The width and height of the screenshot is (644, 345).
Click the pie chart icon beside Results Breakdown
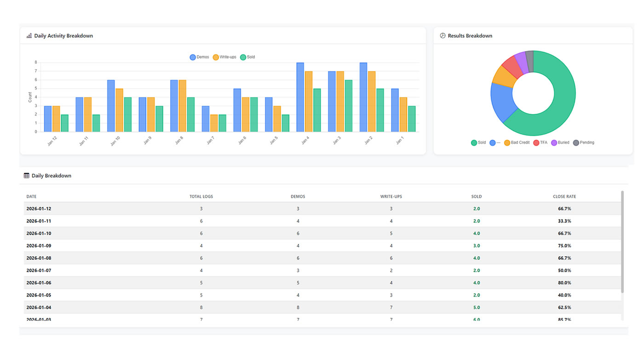tap(442, 35)
